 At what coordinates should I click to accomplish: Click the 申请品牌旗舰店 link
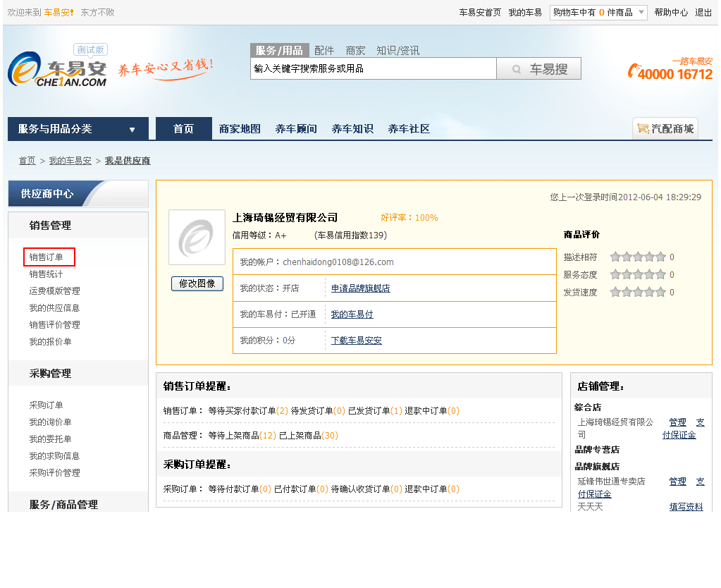[x=360, y=288]
